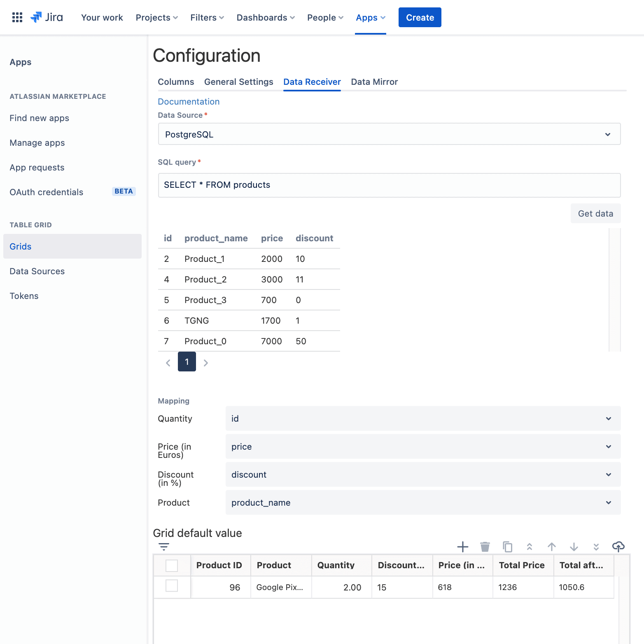
Task: Add a new row with the plus icon
Action: coord(462,547)
